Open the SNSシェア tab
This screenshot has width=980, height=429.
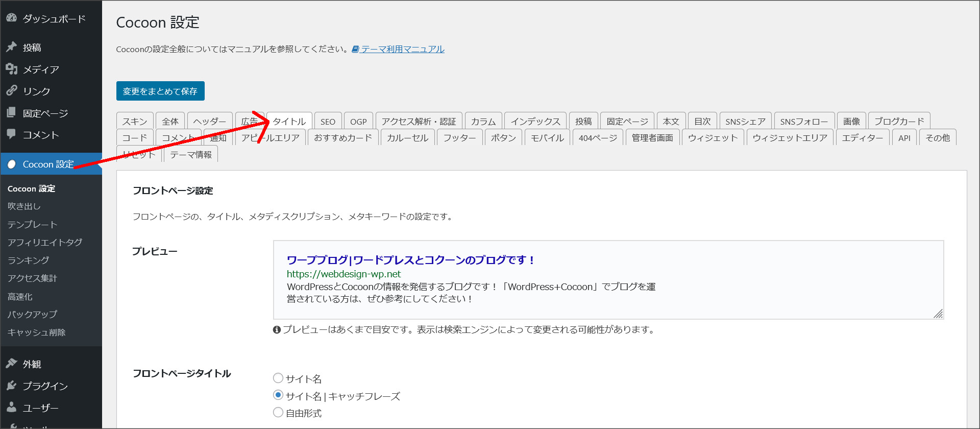pyautogui.click(x=745, y=121)
